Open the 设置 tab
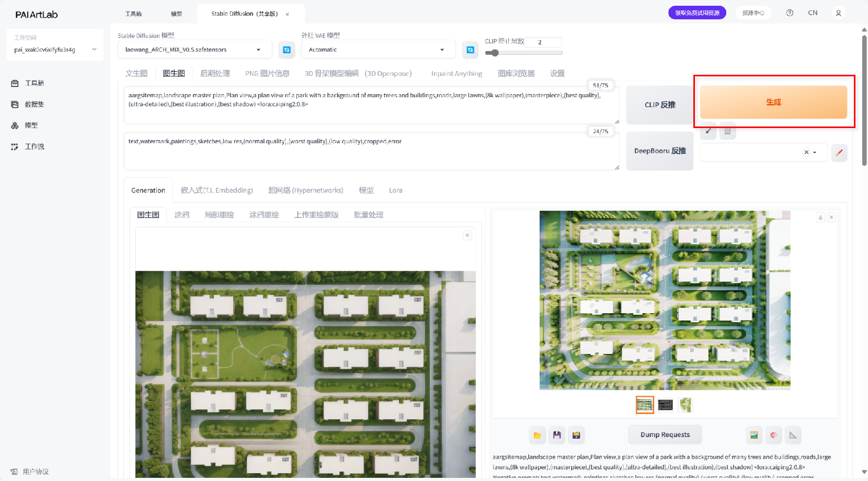The height and width of the screenshot is (481, 868). click(557, 74)
